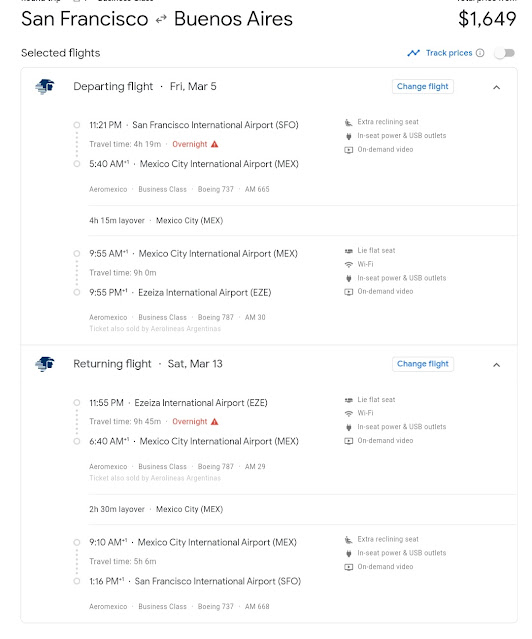Change flight for the Sat, Mar 13 return

(x=422, y=364)
